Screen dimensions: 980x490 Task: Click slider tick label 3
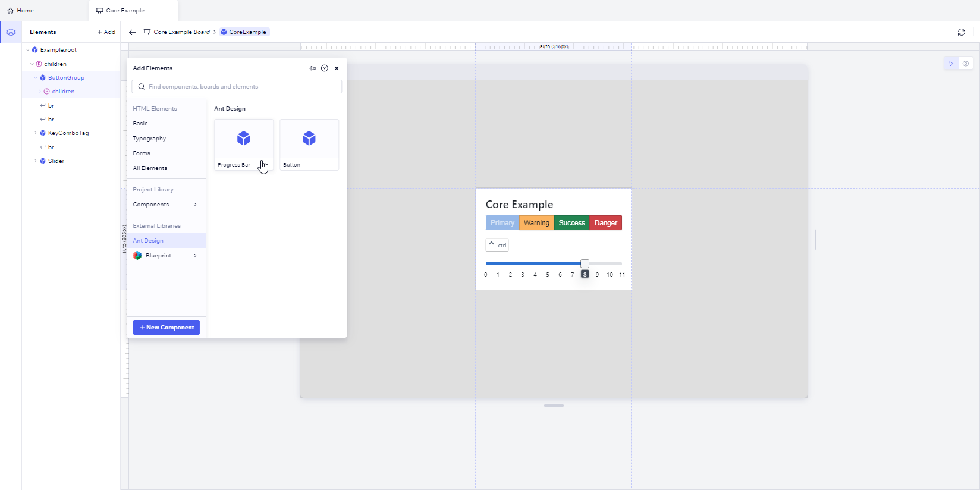(x=523, y=275)
